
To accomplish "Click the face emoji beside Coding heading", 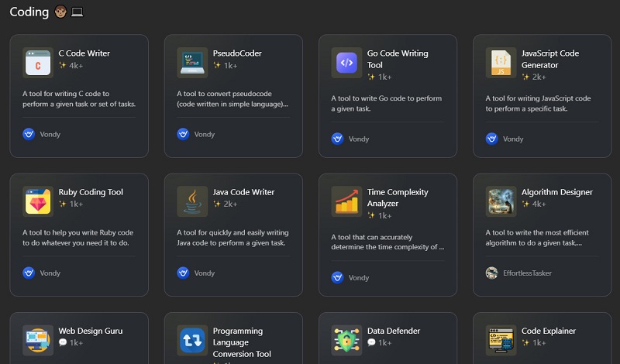I will tap(60, 12).
